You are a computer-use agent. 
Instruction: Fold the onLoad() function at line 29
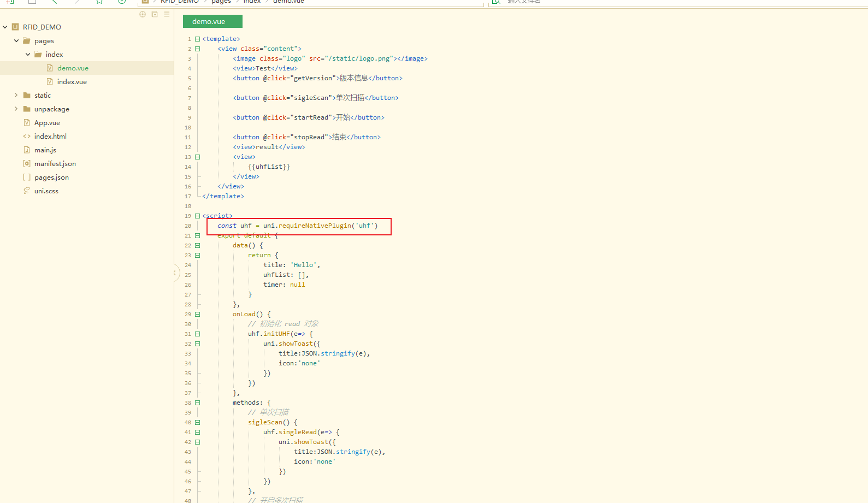click(x=198, y=314)
